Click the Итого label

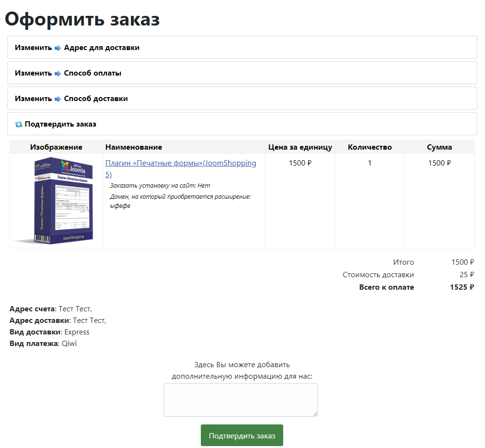(403, 262)
